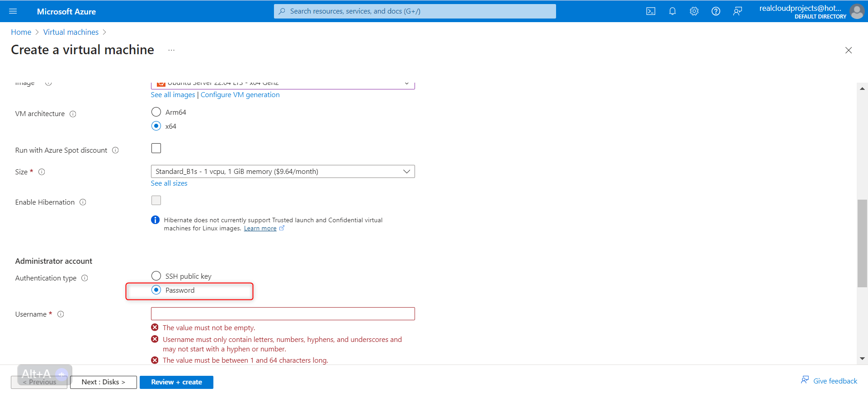Click the Previous button
Viewport: 868px width, 402px height.
pyautogui.click(x=39, y=382)
